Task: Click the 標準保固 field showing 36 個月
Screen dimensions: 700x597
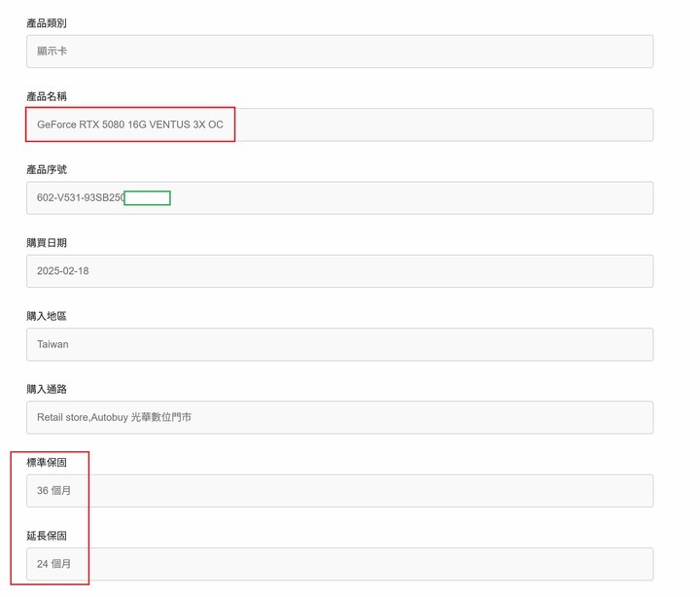Action: [x=339, y=491]
